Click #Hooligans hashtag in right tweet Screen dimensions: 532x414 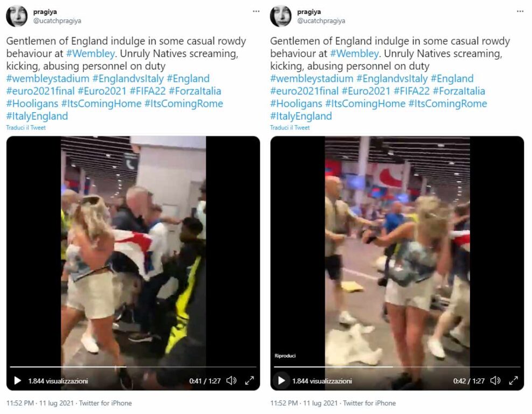(296, 103)
